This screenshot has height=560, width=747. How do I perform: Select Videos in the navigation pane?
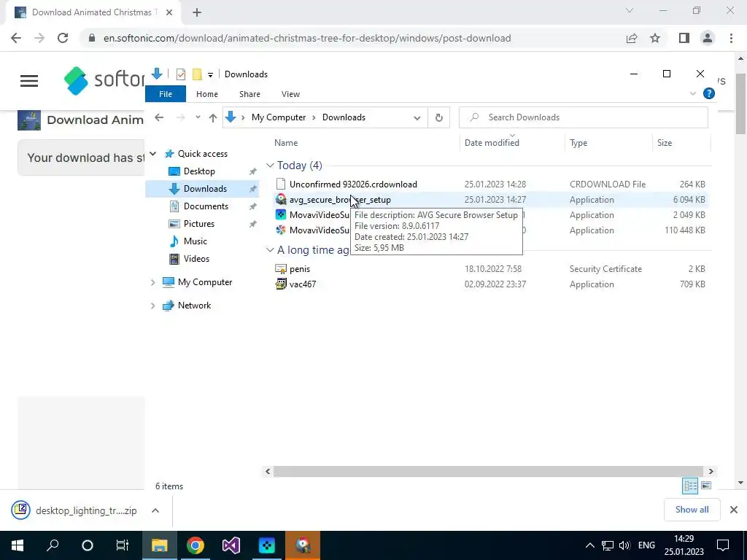pos(196,259)
